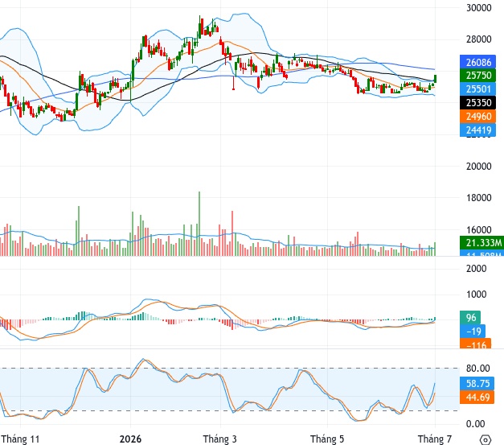Select the blue 58.75 stochastic label
Image resolution: width=504 pixels, height=445 pixels.
[477, 384]
